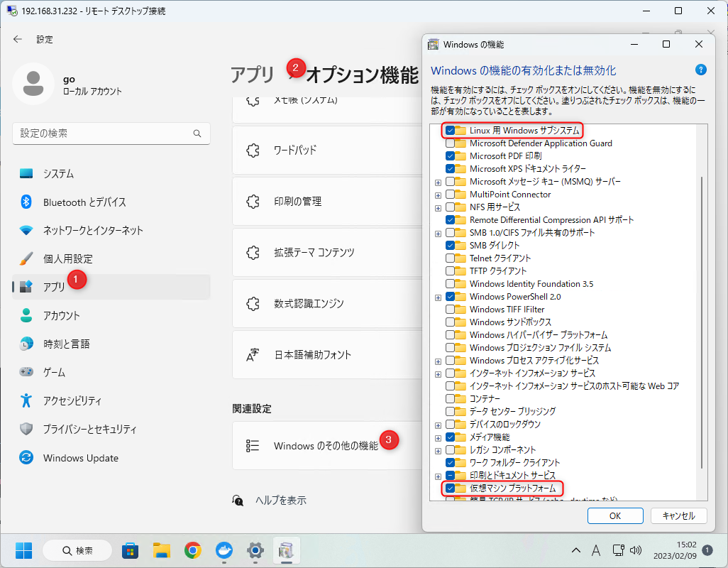This screenshot has height=568, width=728.
Task: Click キャンセル in Windows の機能 dialog
Action: [678, 516]
